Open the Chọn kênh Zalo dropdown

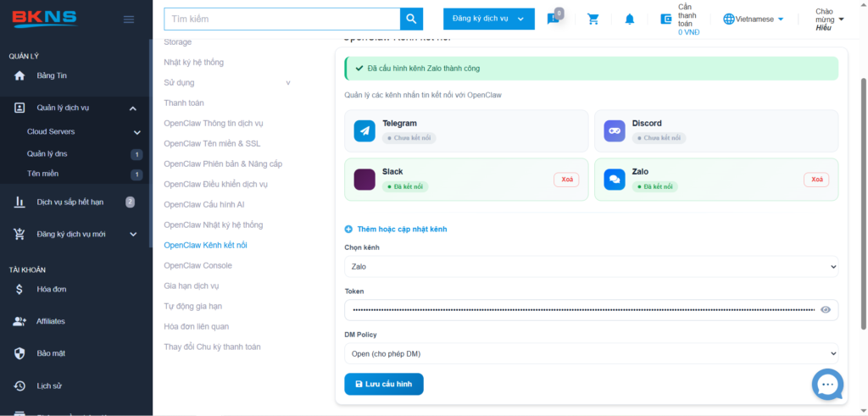coord(591,267)
